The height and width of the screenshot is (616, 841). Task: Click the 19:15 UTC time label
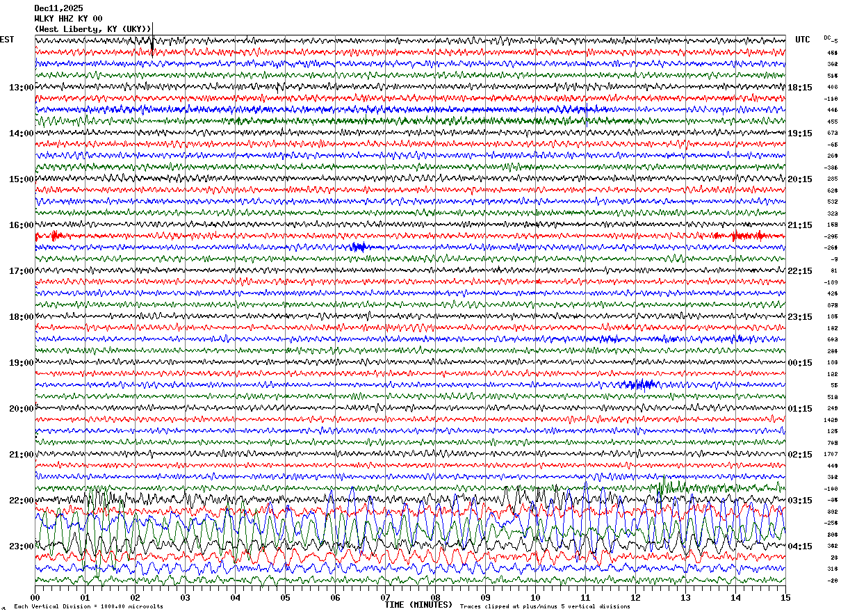click(800, 133)
